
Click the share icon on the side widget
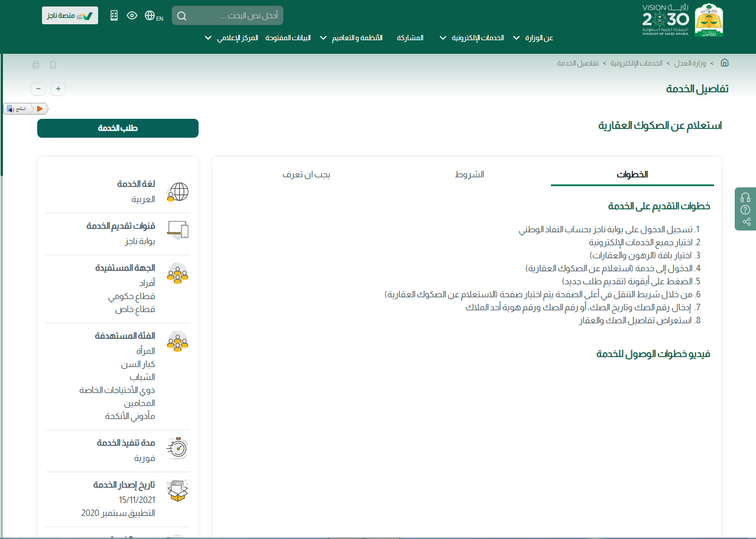click(x=746, y=222)
